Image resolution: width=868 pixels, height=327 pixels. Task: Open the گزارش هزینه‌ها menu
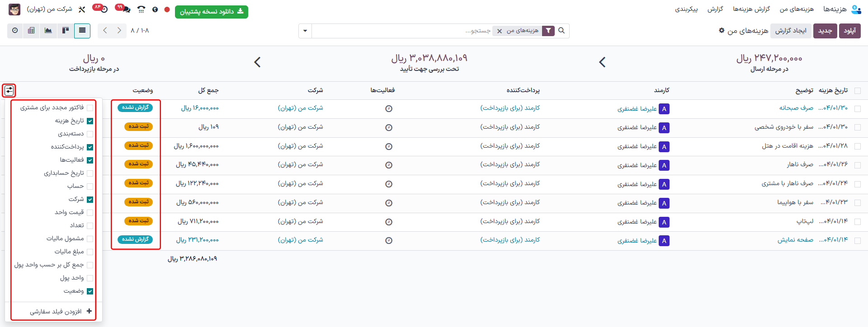click(x=751, y=9)
